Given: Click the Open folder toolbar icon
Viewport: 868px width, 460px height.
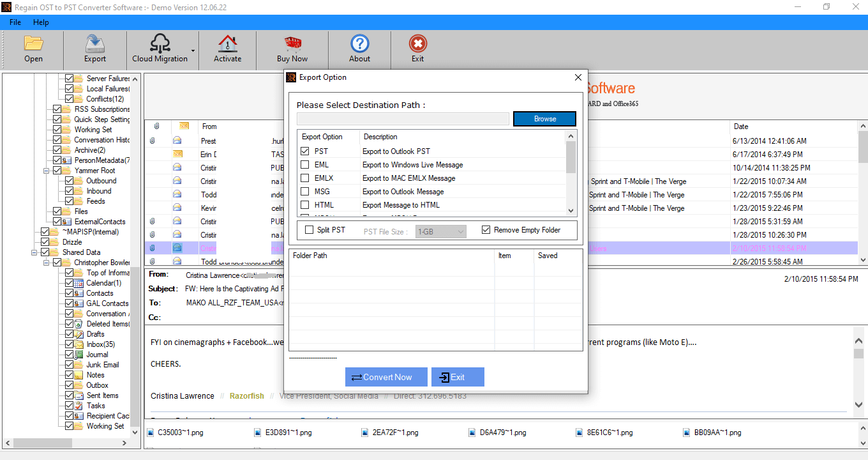Looking at the screenshot, I should [33, 43].
